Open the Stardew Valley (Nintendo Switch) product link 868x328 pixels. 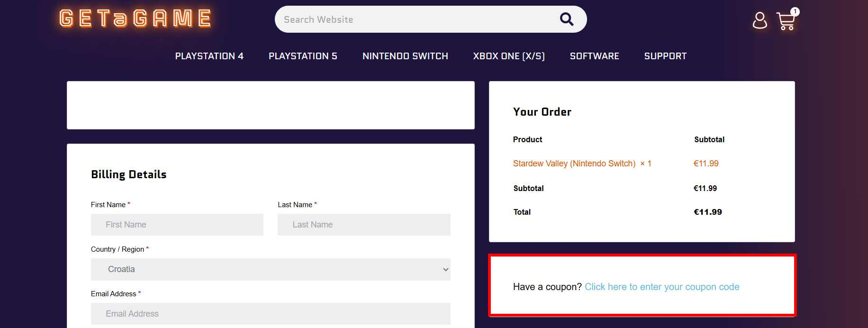coord(574,164)
